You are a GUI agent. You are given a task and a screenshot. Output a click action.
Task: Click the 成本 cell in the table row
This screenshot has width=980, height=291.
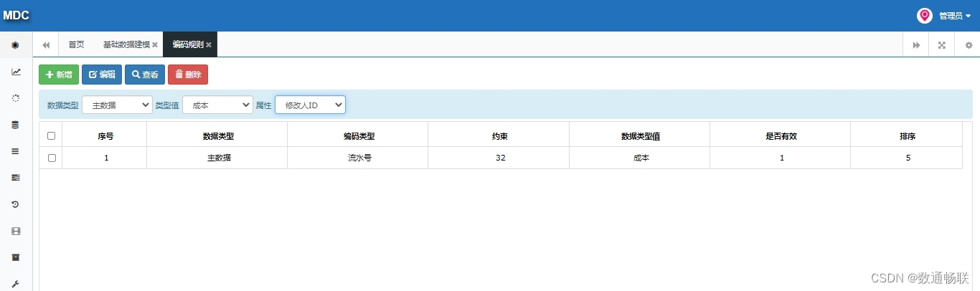[641, 158]
